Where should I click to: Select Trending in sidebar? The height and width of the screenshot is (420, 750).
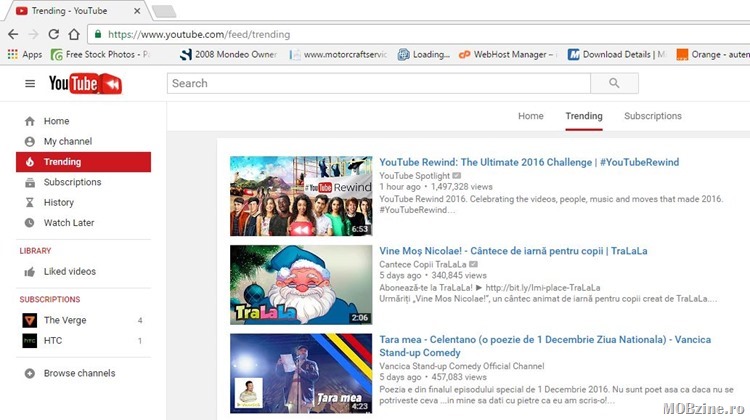(x=83, y=162)
